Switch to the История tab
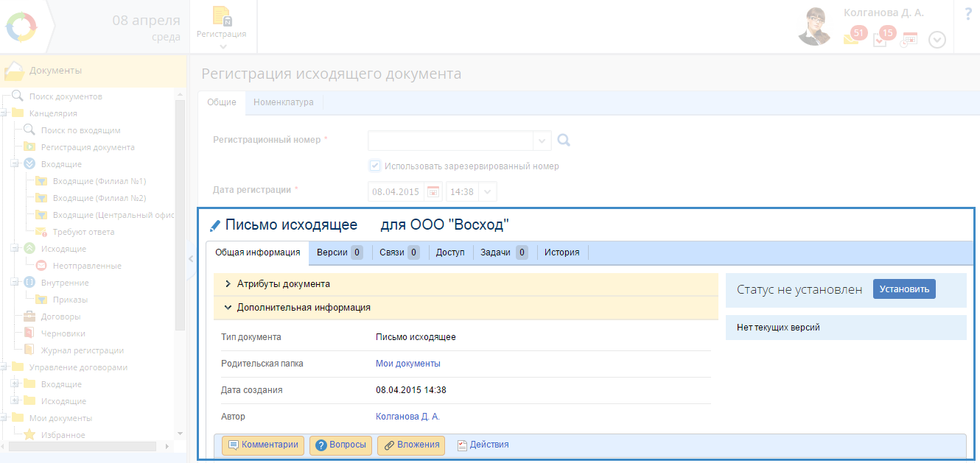 (561, 252)
